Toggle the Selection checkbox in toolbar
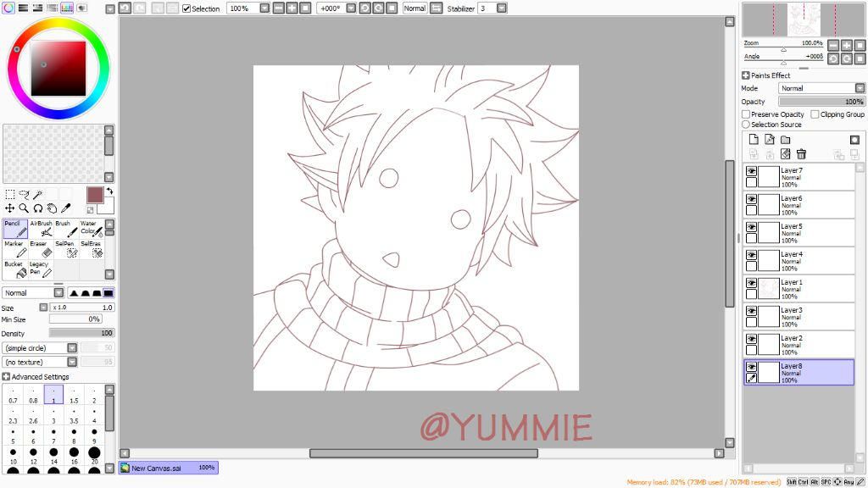Screen dimensions: 868x488 tap(186, 8)
